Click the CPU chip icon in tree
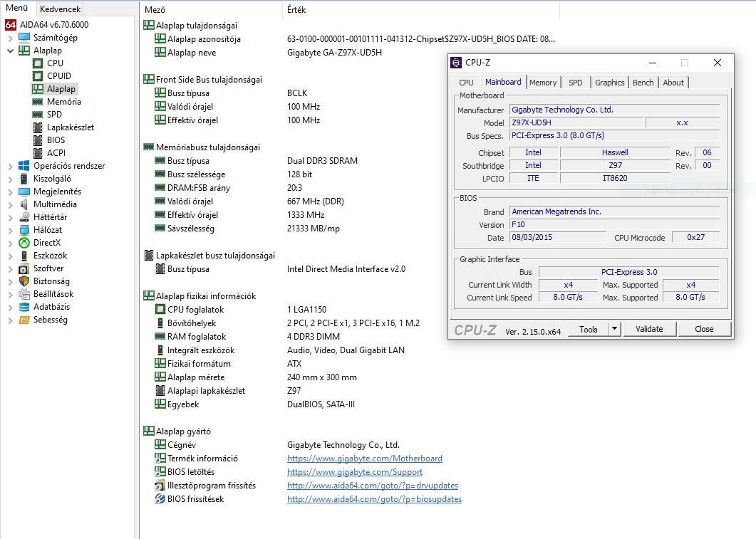Screen dimensions: 756x539 [x=38, y=63]
